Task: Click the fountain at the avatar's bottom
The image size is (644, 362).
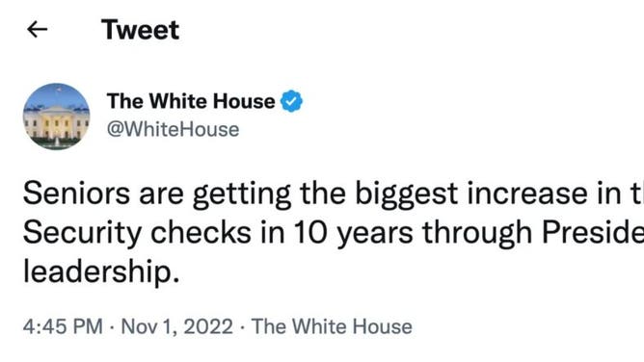Action: 56,142
